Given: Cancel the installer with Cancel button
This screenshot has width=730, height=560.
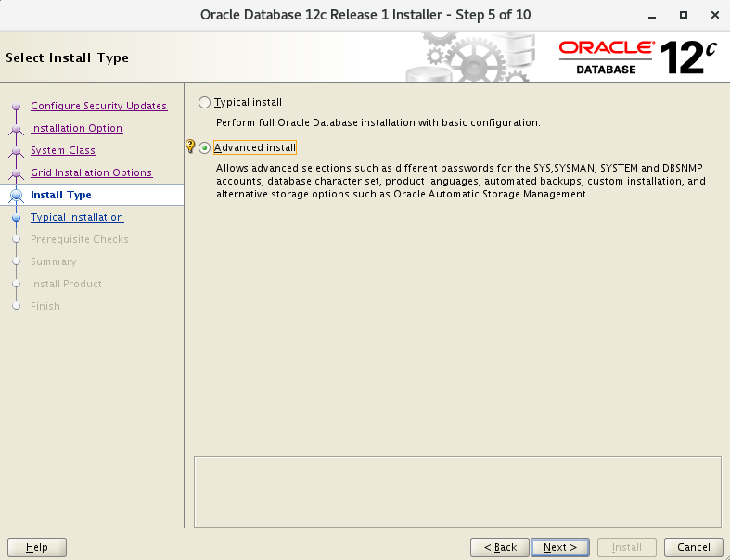Looking at the screenshot, I should tap(693, 547).
